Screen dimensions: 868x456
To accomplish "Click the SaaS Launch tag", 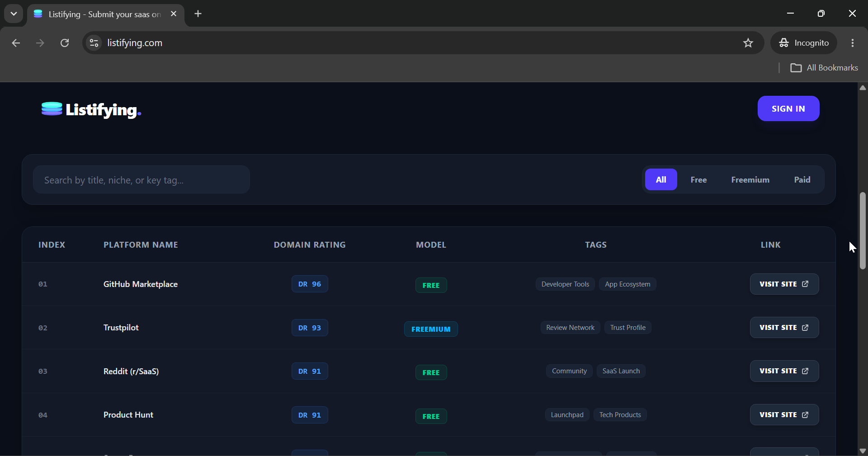I will click(x=621, y=371).
